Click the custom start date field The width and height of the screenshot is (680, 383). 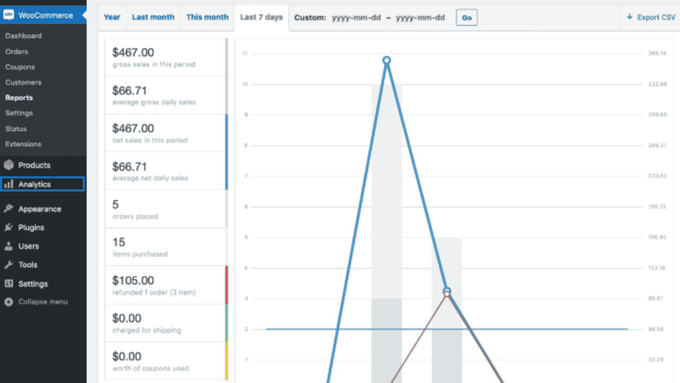click(x=356, y=18)
